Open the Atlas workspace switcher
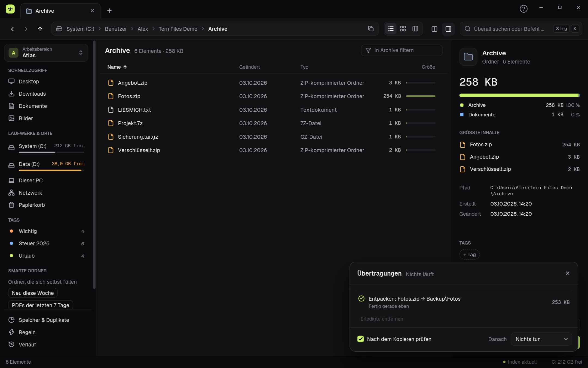Screen dimensions: 588x368 pos(46,53)
